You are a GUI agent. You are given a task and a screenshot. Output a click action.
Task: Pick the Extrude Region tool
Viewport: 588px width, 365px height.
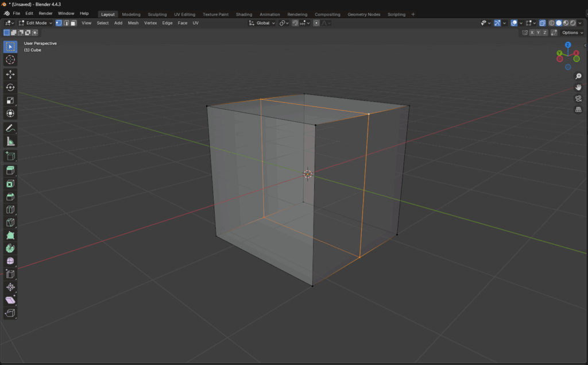[x=10, y=171]
